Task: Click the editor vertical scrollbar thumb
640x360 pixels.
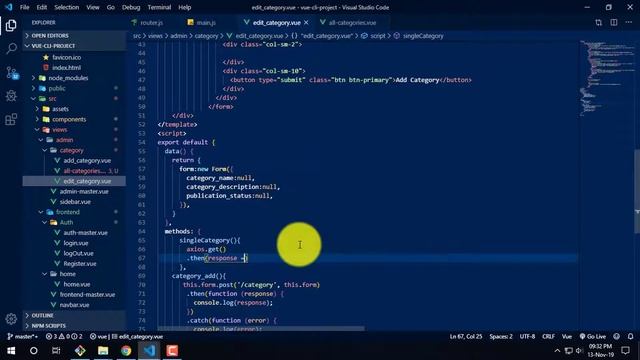Action: tap(637, 191)
